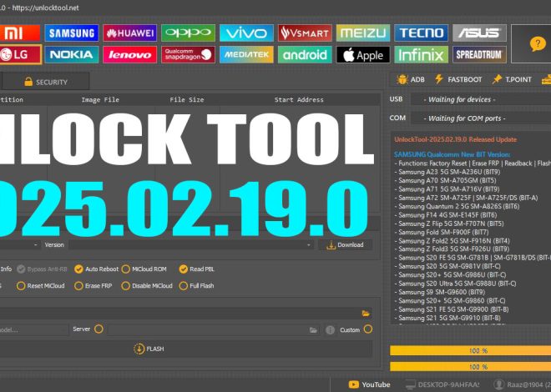Choose the Samsung brand logo
551x392 pixels.
pyautogui.click(x=72, y=33)
